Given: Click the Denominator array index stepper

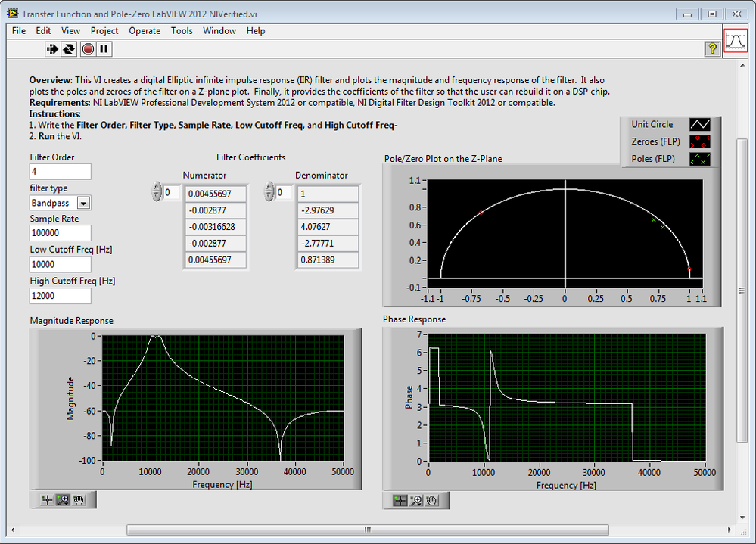Looking at the screenshot, I should 269,191.
